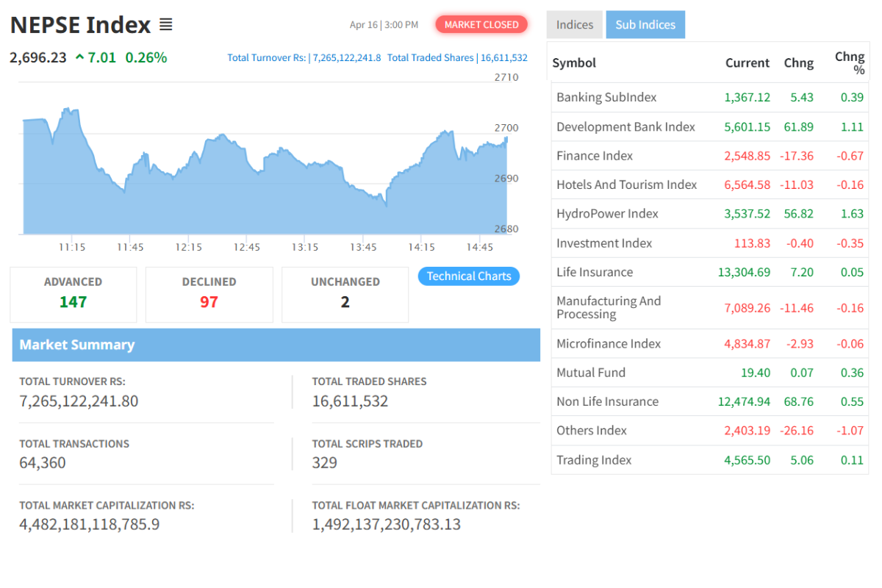Click the Market Summary header

(276, 345)
